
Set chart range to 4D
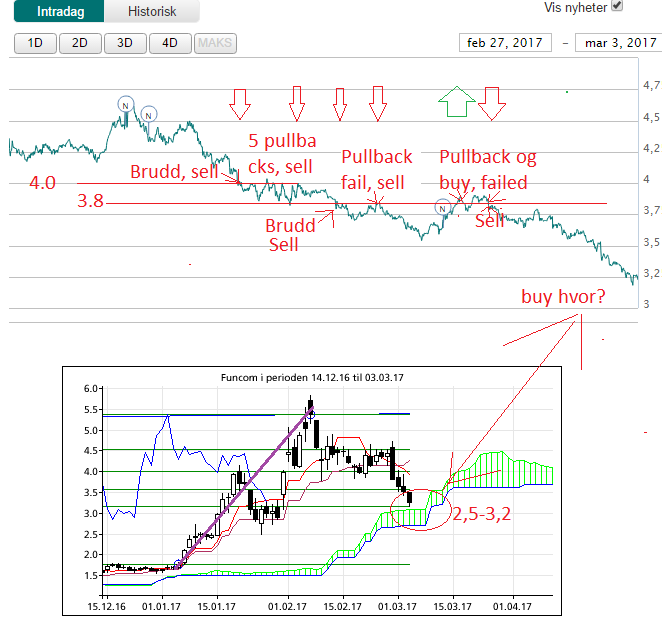(x=170, y=43)
